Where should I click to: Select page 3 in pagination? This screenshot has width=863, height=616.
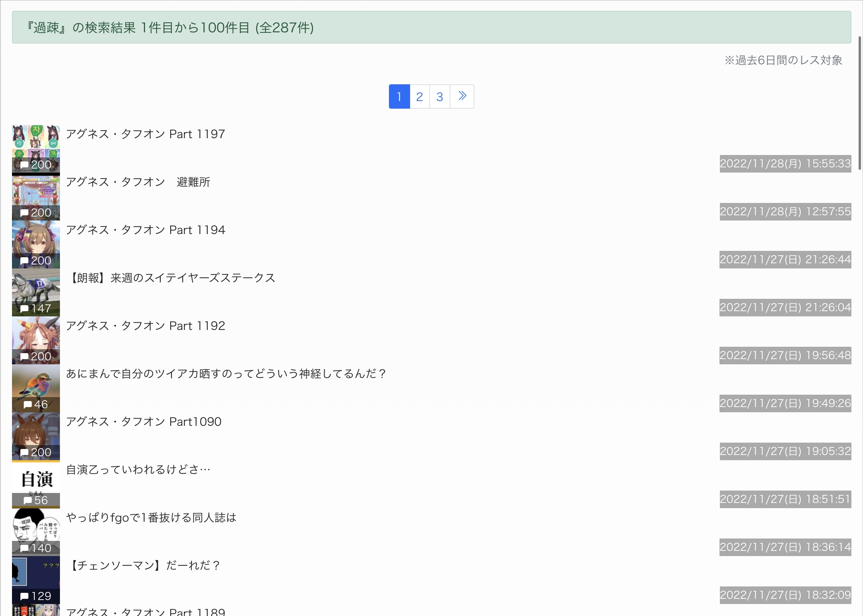pos(440,96)
